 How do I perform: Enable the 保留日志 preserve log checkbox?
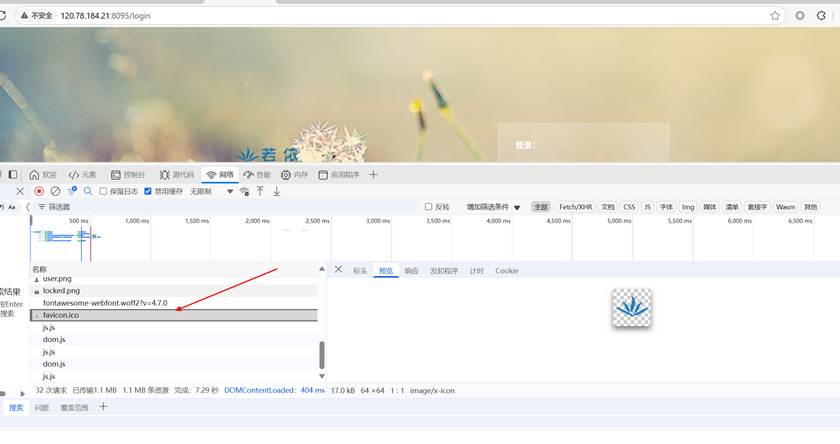(x=103, y=191)
